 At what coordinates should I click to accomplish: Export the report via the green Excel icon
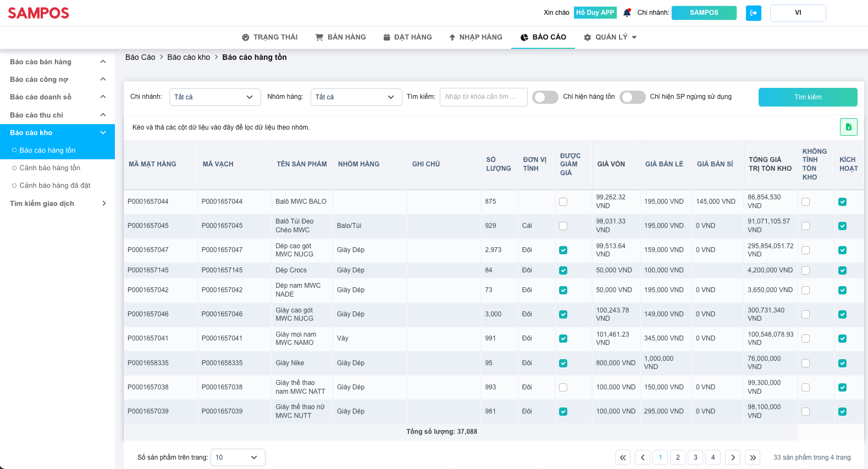848,127
